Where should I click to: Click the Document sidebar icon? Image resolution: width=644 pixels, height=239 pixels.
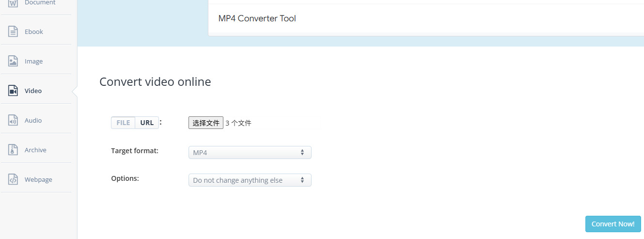tap(13, 3)
